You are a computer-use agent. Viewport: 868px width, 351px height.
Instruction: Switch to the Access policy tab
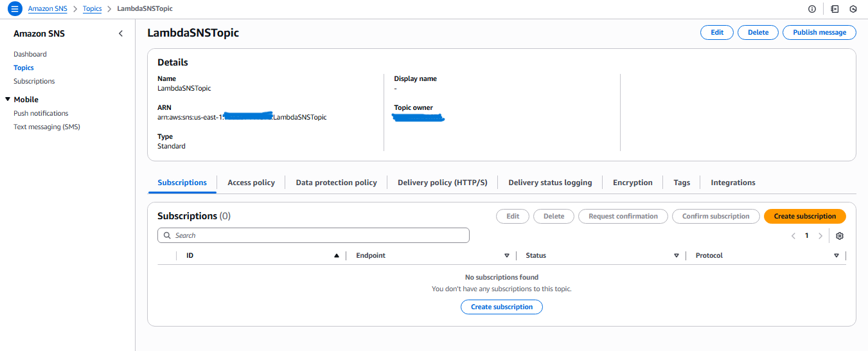pyautogui.click(x=251, y=183)
